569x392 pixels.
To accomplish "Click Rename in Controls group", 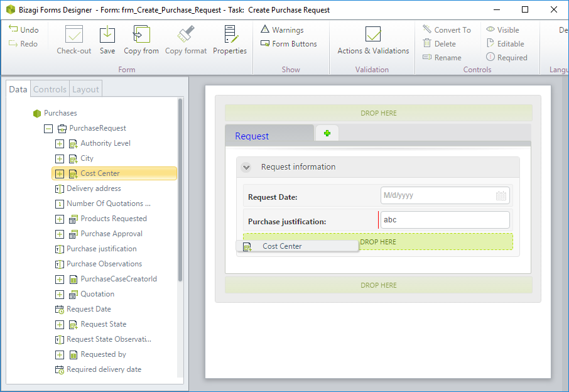I will click(x=442, y=57).
